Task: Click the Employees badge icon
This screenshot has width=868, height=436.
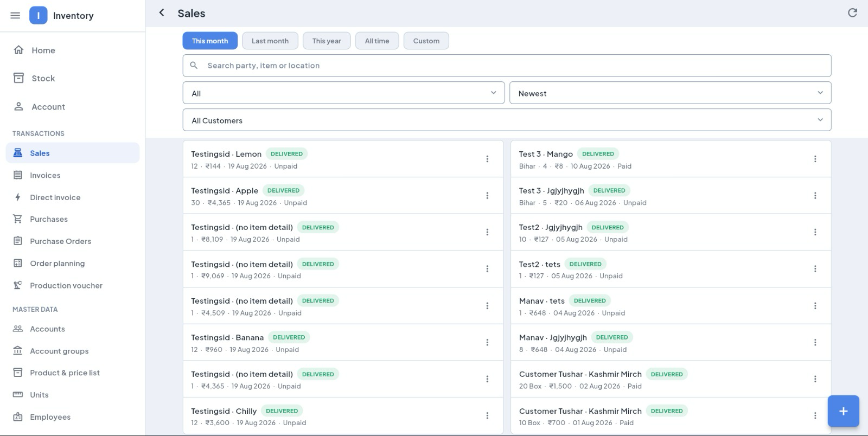Action: click(x=18, y=417)
